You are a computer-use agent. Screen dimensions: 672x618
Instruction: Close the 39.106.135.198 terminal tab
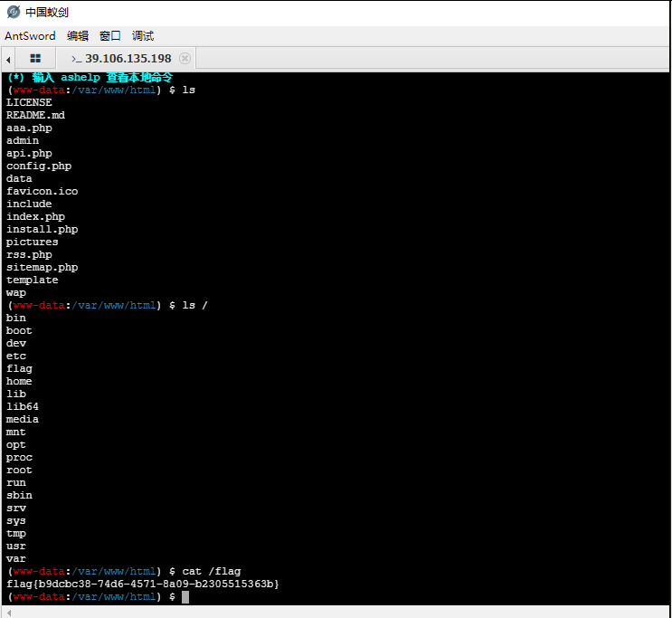point(185,58)
